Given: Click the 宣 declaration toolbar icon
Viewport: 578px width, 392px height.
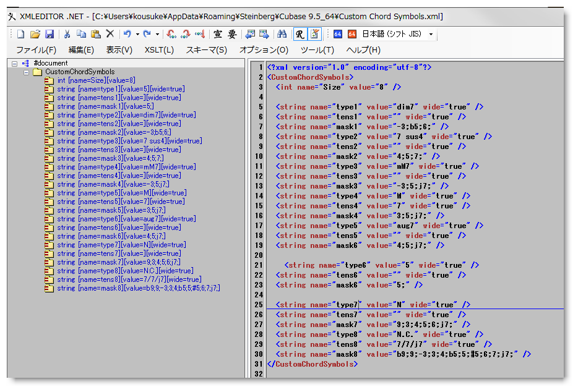Looking at the screenshot, I should 218,34.
